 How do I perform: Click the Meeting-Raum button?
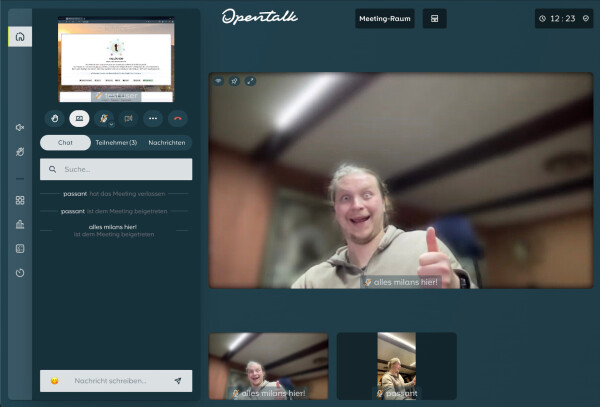coord(385,18)
